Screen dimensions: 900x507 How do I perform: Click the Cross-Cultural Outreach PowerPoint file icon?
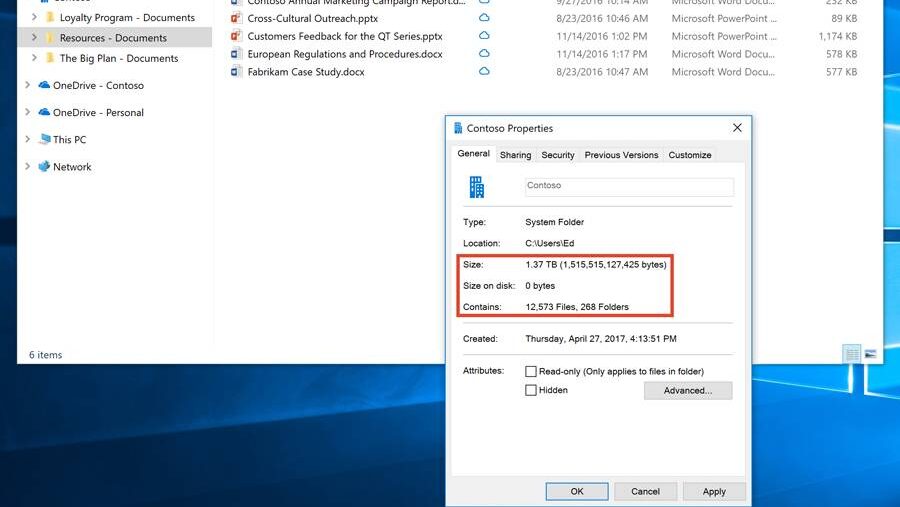[236, 18]
